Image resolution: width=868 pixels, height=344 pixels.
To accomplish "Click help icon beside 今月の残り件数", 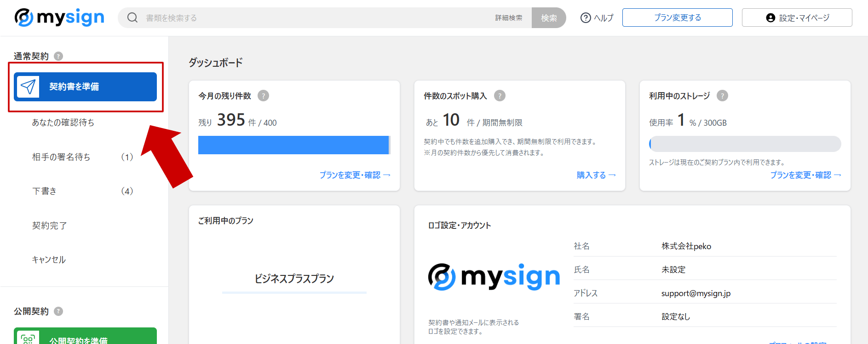I will pos(263,96).
